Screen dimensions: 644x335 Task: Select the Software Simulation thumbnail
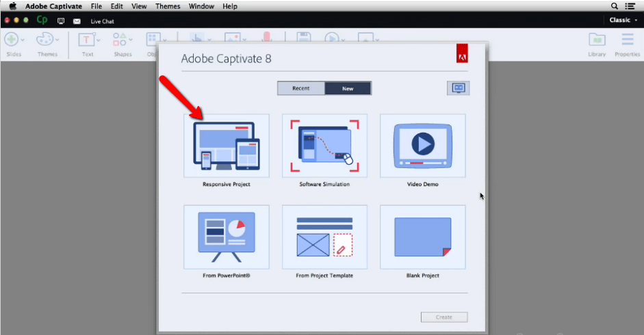pyautogui.click(x=324, y=146)
